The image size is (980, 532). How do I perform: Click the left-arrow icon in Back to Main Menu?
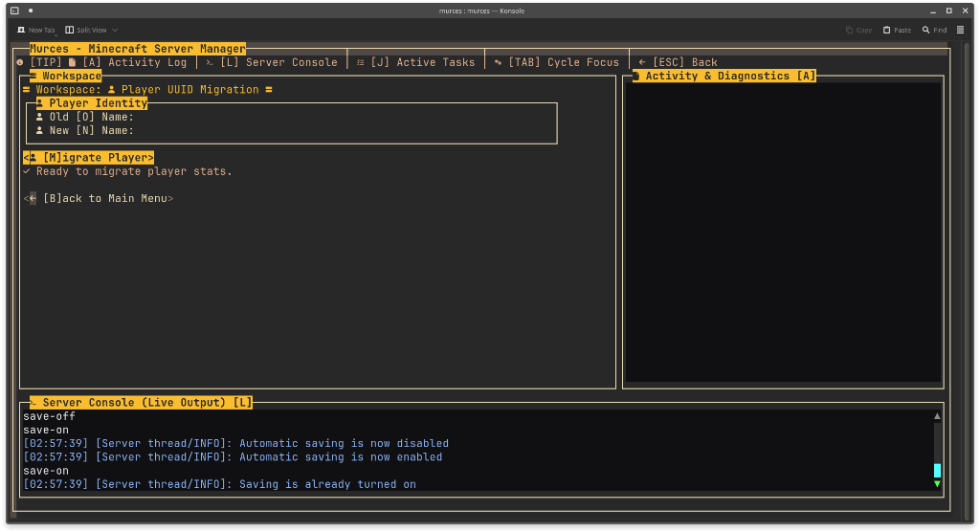pos(33,198)
